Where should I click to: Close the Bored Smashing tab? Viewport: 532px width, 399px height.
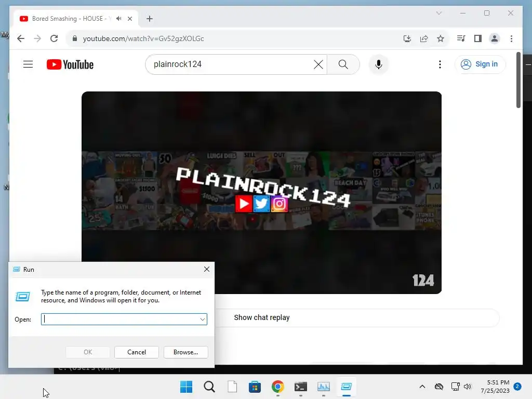(x=130, y=19)
